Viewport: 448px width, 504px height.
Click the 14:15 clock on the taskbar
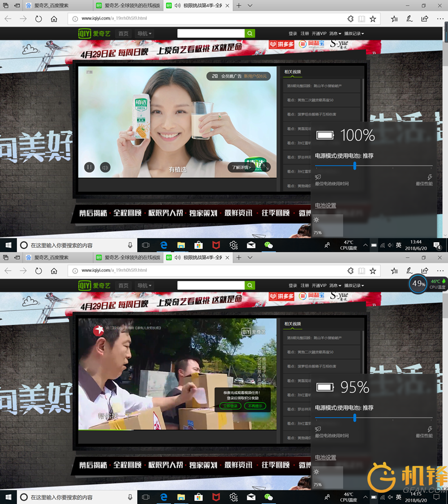[x=416, y=497]
